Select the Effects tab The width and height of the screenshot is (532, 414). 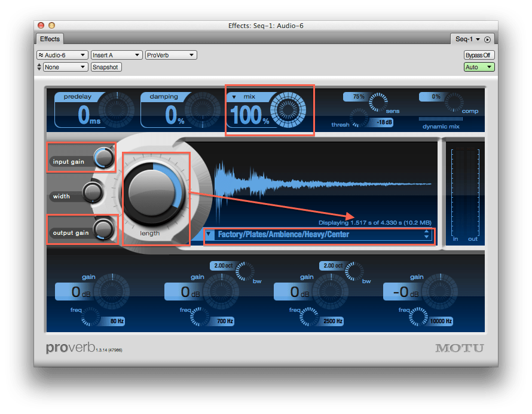click(50, 39)
